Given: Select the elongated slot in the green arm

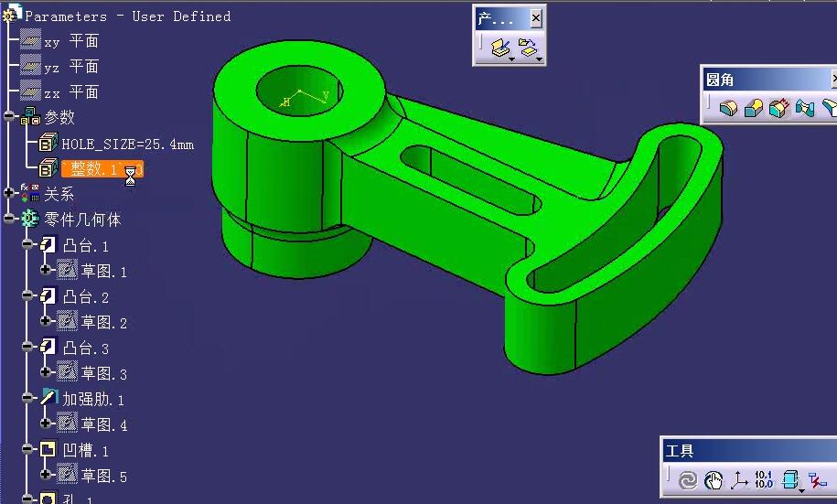Looking at the screenshot, I should 470,180.
